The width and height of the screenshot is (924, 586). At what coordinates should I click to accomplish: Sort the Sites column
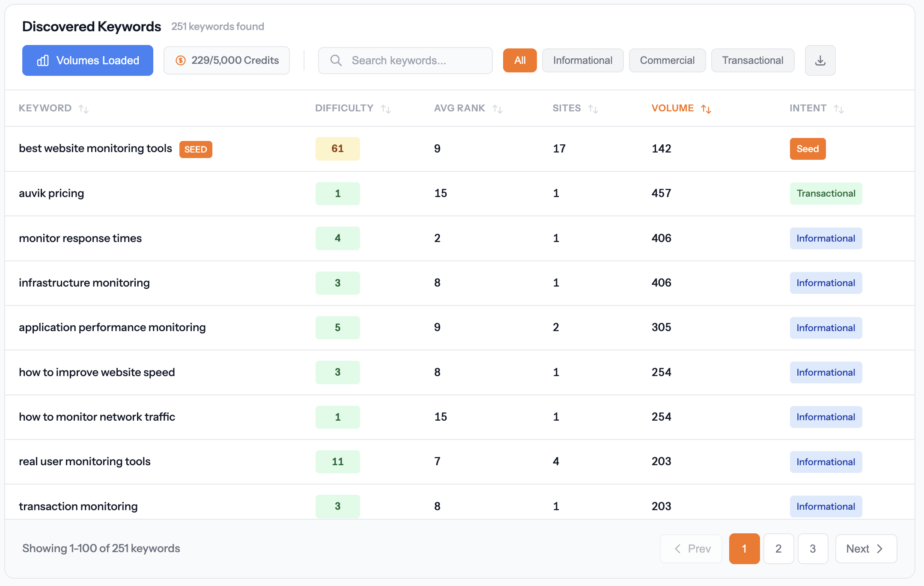click(x=594, y=108)
